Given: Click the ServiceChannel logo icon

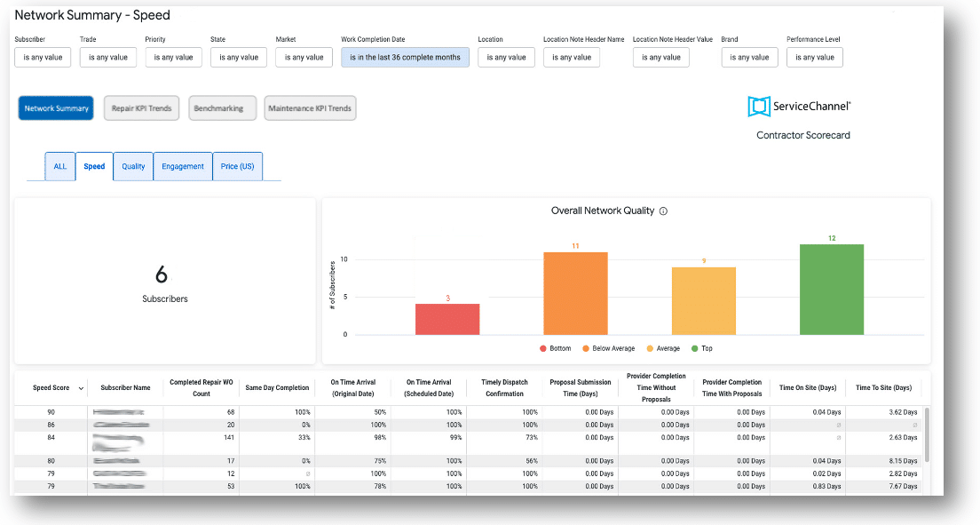Looking at the screenshot, I should point(759,106).
